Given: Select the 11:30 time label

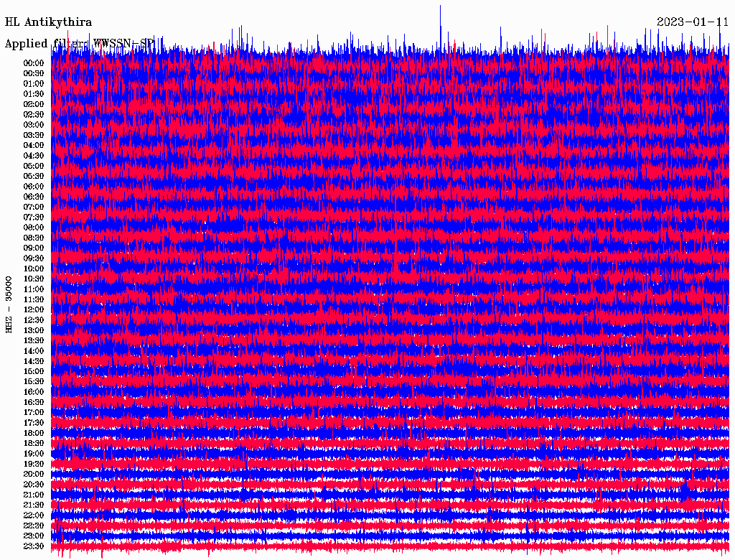Looking at the screenshot, I should coord(34,299).
